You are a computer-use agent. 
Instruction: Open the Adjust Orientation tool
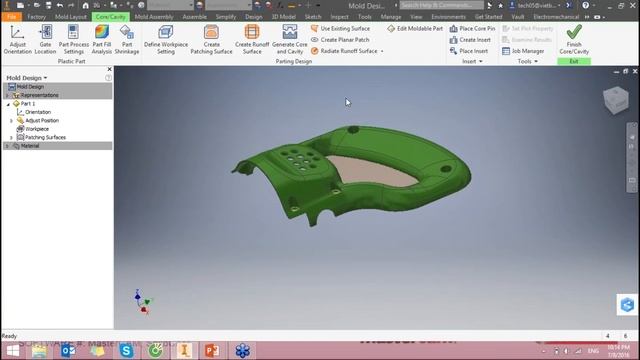click(17, 40)
